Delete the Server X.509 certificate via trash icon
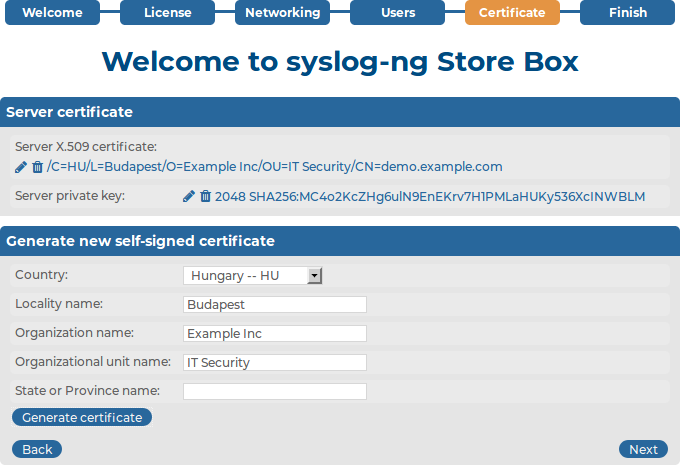 point(38,167)
